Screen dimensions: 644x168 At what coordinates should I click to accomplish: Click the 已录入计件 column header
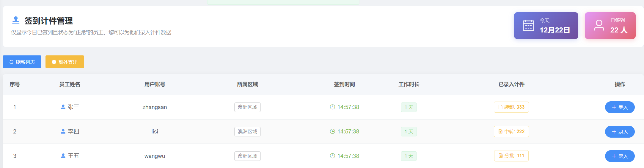click(511, 84)
